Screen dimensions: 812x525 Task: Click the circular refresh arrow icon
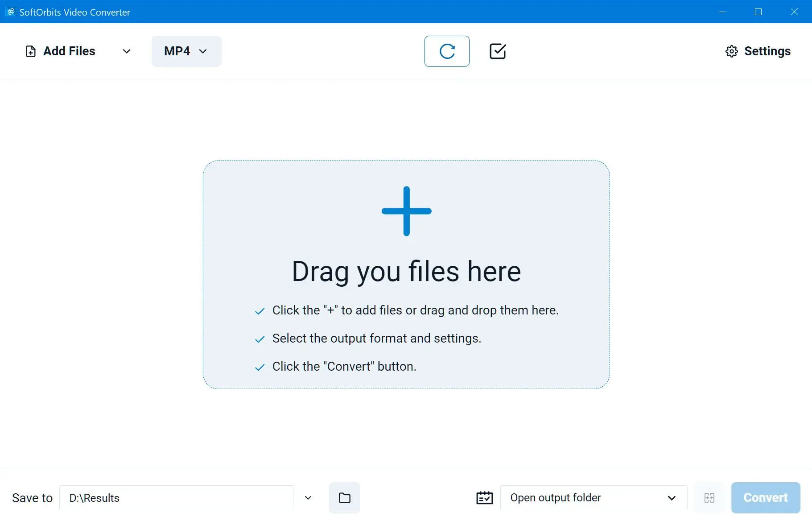[x=447, y=51]
